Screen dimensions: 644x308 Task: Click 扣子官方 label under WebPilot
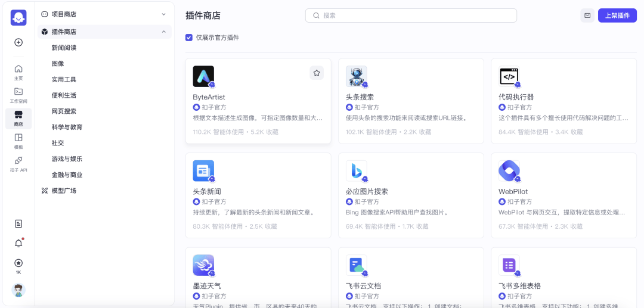coord(519,202)
